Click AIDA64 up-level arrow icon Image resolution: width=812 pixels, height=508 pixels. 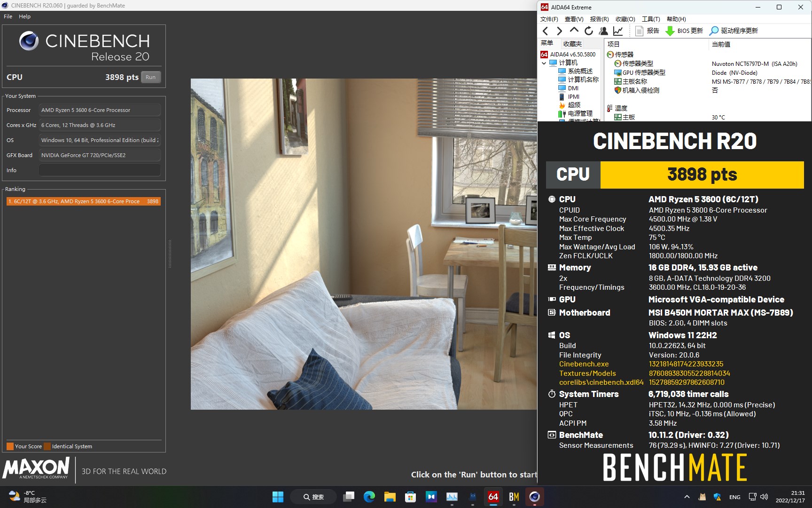pyautogui.click(x=574, y=31)
